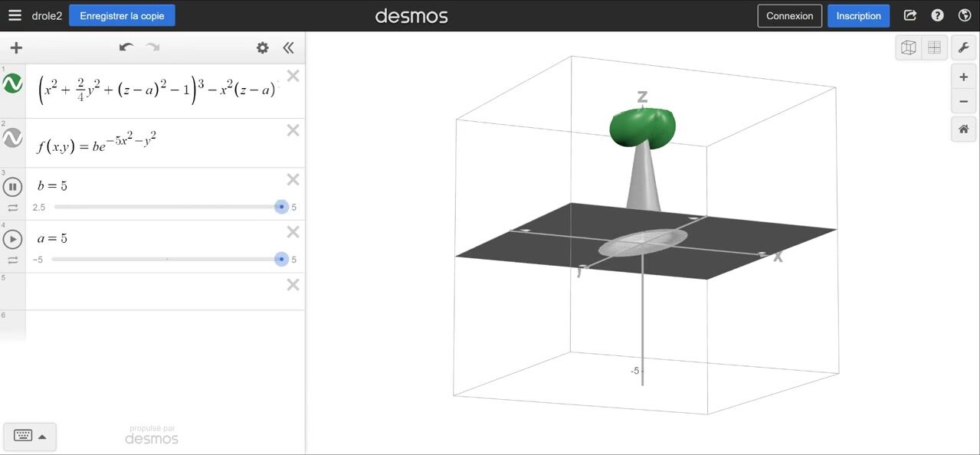The image size is (980, 455).
Task: Zoom out of the 3D graph
Action: (x=964, y=102)
